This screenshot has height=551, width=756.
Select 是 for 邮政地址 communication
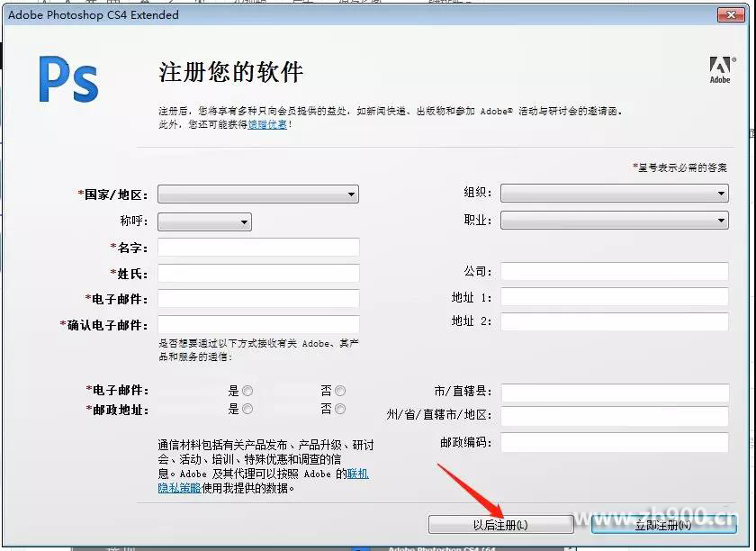[x=247, y=409]
